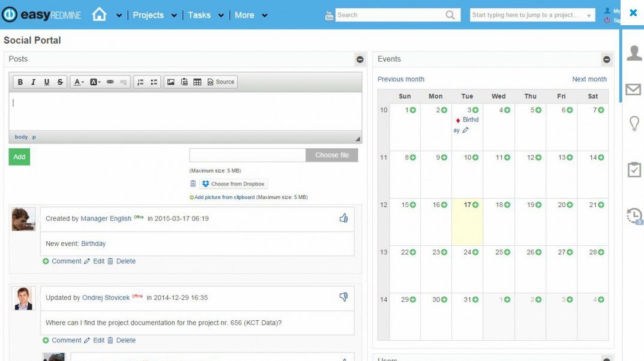Open the dropdown arrow next to Home

[x=119, y=16]
